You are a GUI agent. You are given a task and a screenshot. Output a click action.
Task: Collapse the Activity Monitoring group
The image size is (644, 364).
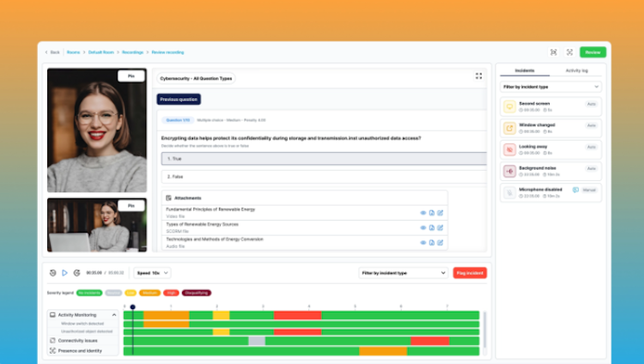[114, 315]
